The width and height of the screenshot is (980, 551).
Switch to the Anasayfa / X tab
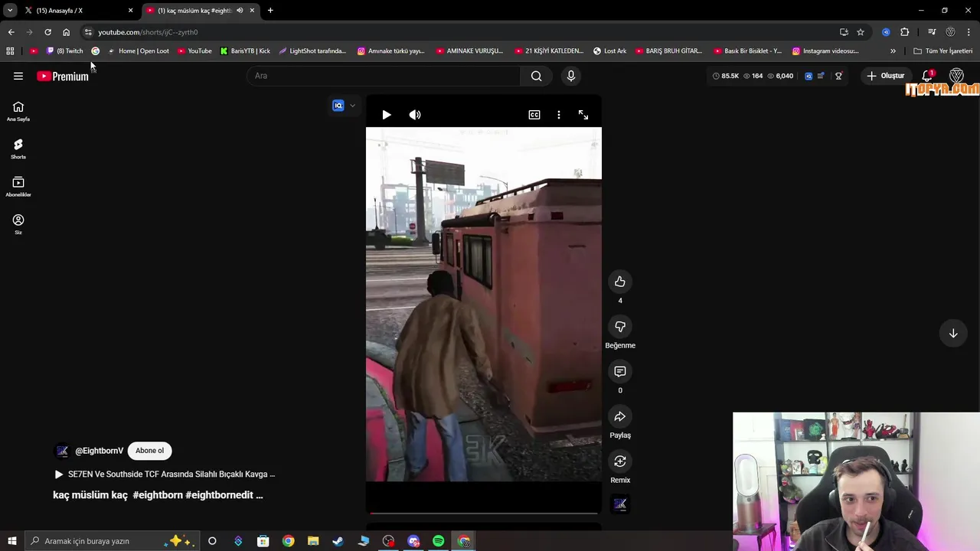(77, 11)
